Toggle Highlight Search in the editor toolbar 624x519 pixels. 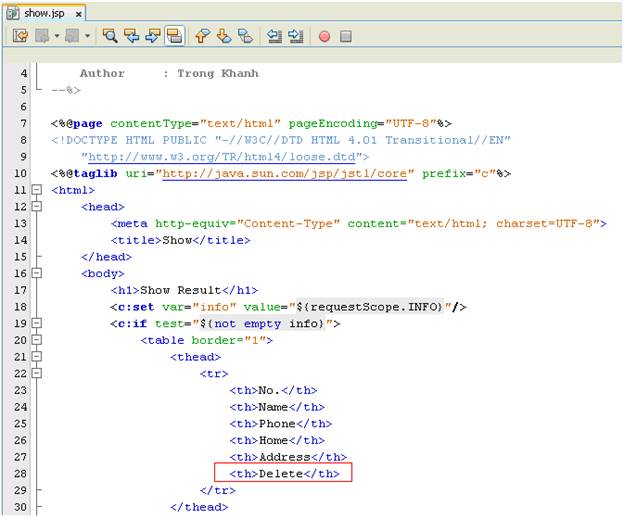[174, 36]
